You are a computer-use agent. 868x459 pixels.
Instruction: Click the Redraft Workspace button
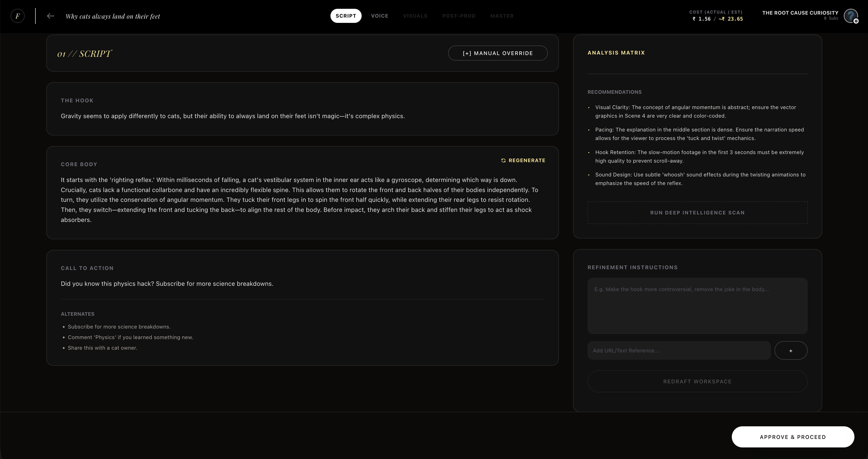pyautogui.click(x=697, y=382)
